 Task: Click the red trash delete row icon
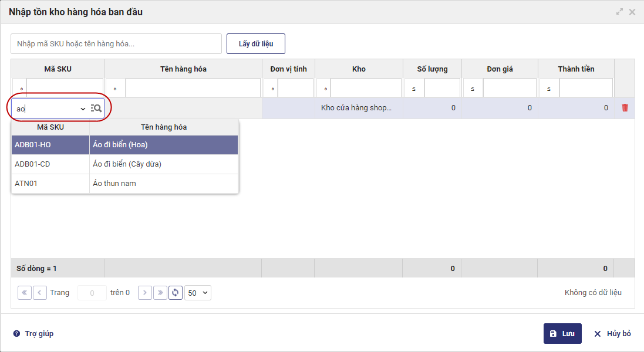pyautogui.click(x=625, y=108)
